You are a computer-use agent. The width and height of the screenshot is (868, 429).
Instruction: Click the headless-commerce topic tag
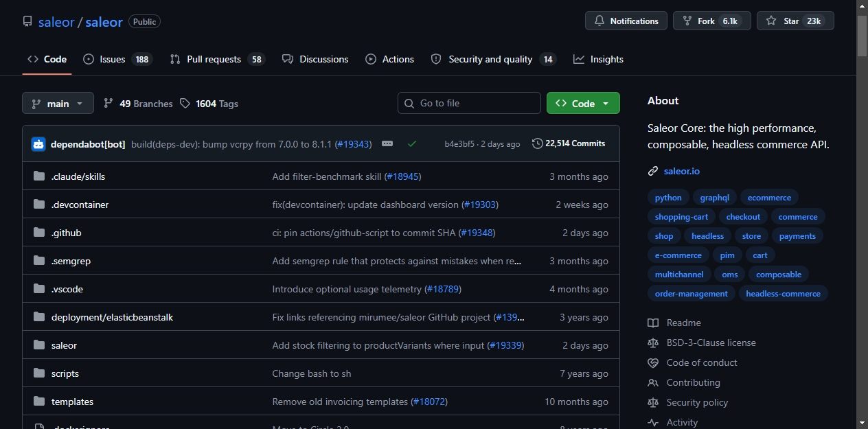click(x=783, y=294)
